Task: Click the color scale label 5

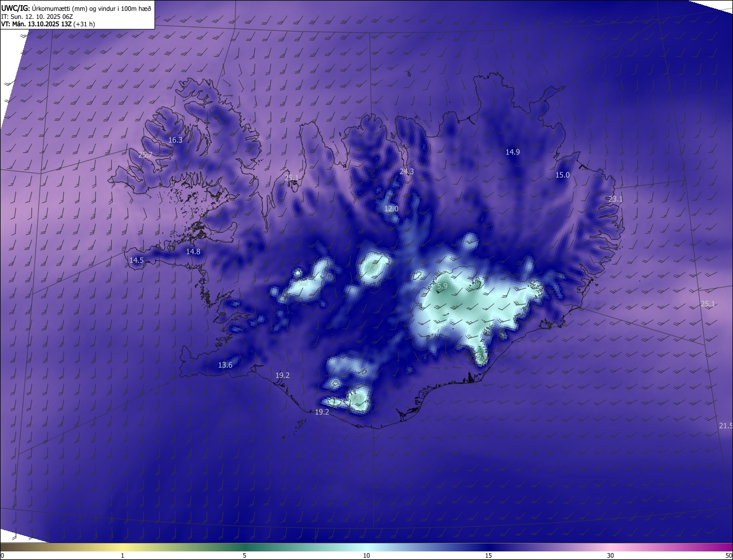Action: click(245, 555)
